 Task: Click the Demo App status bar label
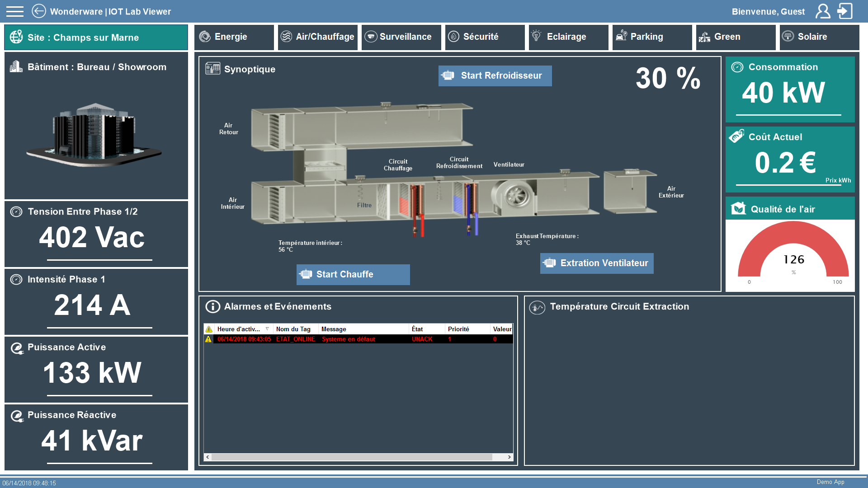point(830,482)
